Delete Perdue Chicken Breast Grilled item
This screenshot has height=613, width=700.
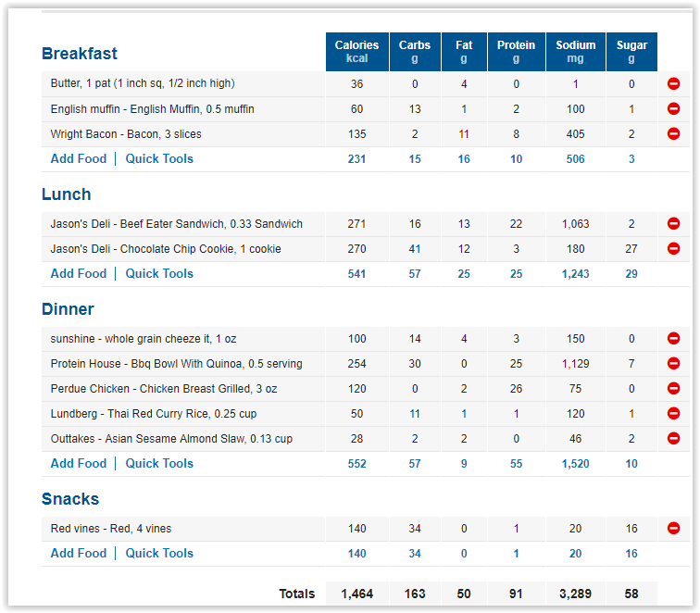coord(673,388)
